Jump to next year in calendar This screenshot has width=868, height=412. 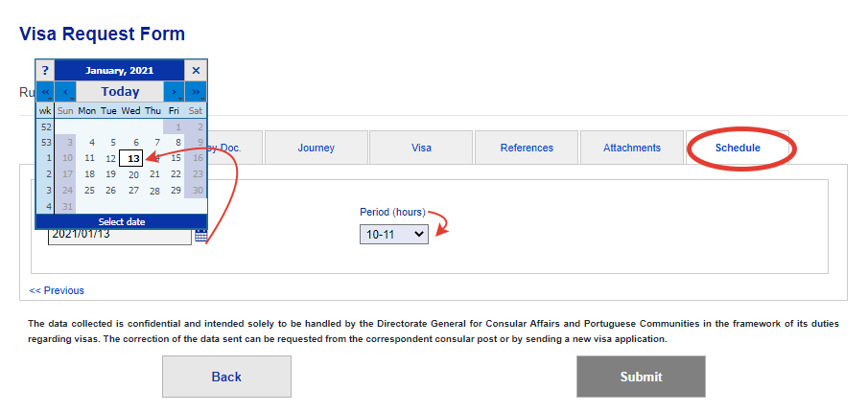click(196, 92)
